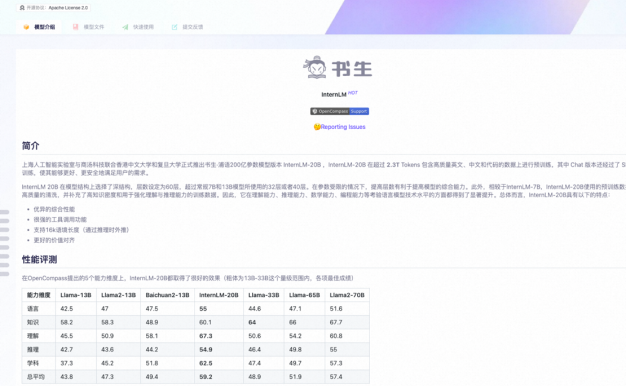Click the InternLM-20B column header
Viewport: 626px width, 386px height.
tap(219, 295)
